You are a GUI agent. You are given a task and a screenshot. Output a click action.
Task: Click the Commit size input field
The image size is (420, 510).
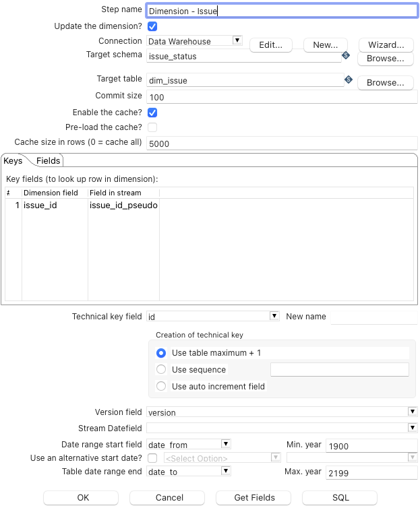282,97
